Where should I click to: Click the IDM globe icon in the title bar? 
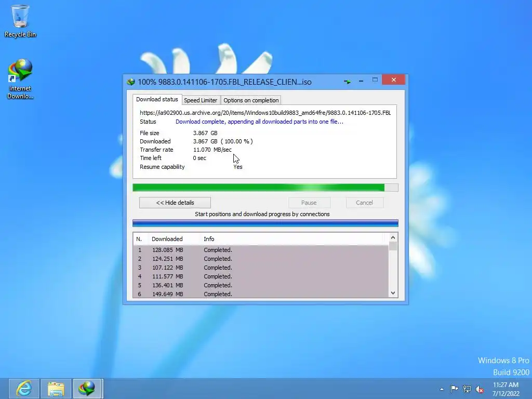click(130, 82)
